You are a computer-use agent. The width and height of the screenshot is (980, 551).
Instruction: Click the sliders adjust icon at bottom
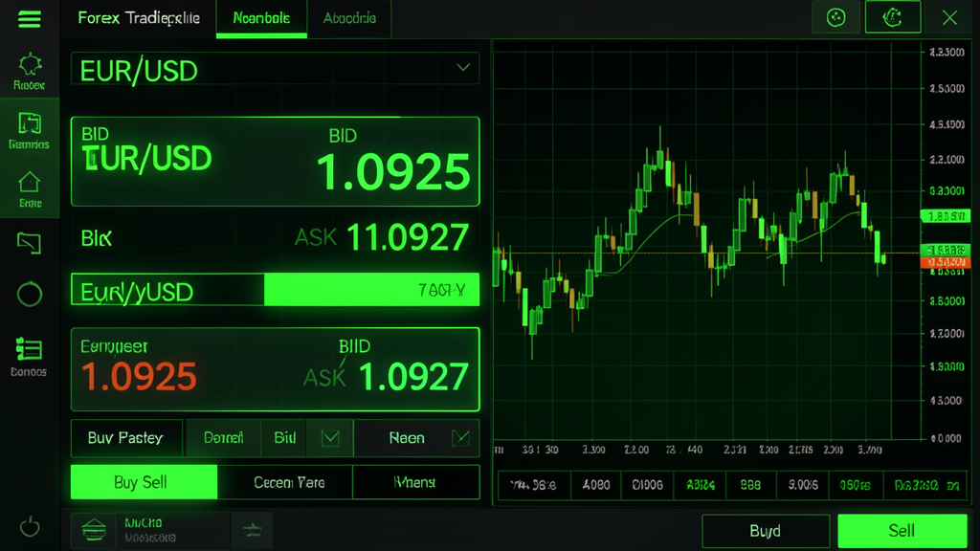coord(253,530)
